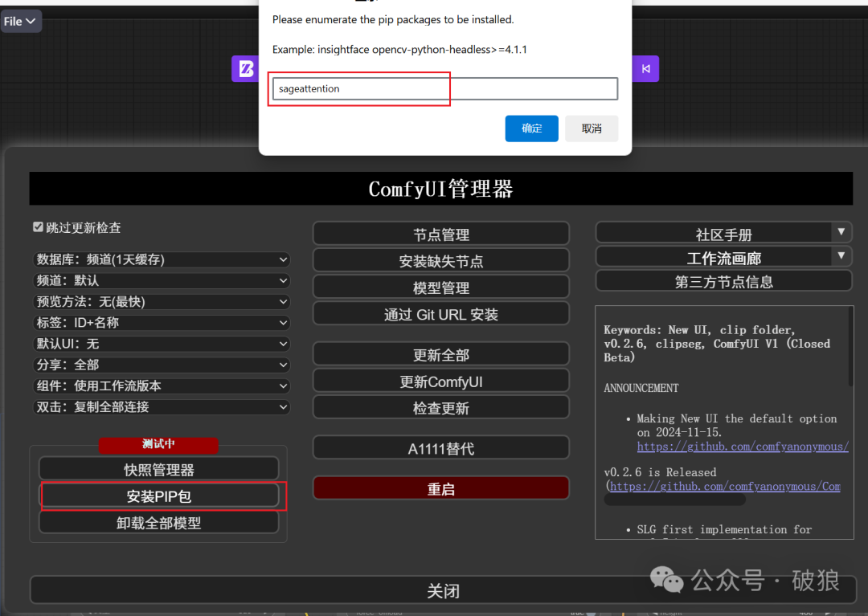Image resolution: width=868 pixels, height=616 pixels.
Task: Click the announcement panel horizontal scrollbar
Action: tap(675, 500)
